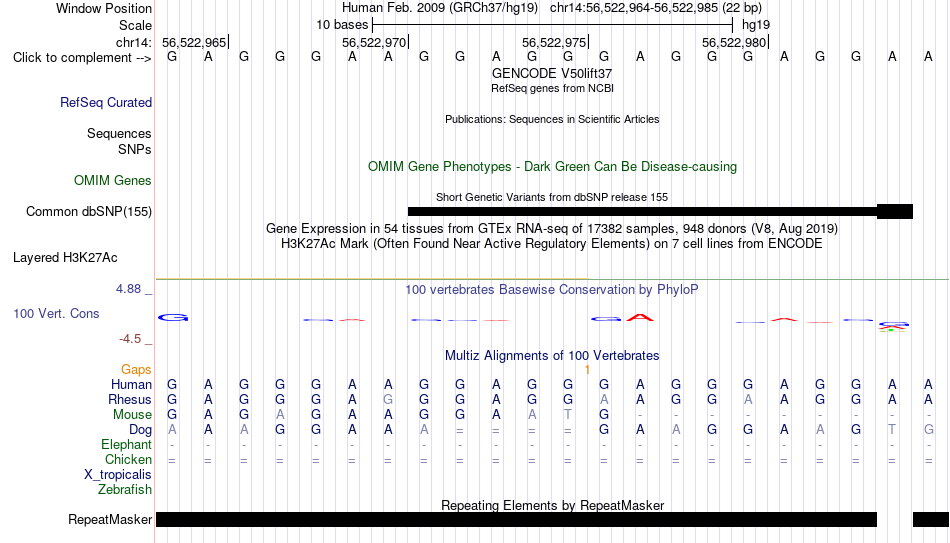Click the '100 Vert. Cons' track label
This screenshot has height=543, width=950.
click(56, 313)
